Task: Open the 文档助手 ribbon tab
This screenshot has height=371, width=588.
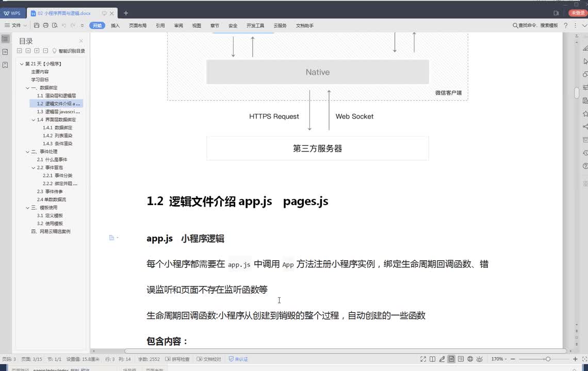Action: coord(304,25)
